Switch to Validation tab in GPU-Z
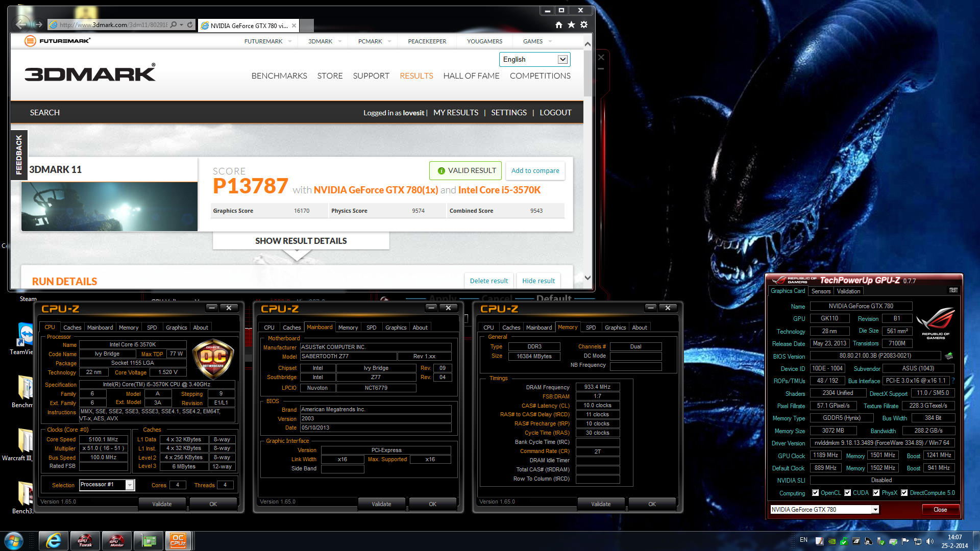Viewport: 980px width, 551px height. point(848,291)
